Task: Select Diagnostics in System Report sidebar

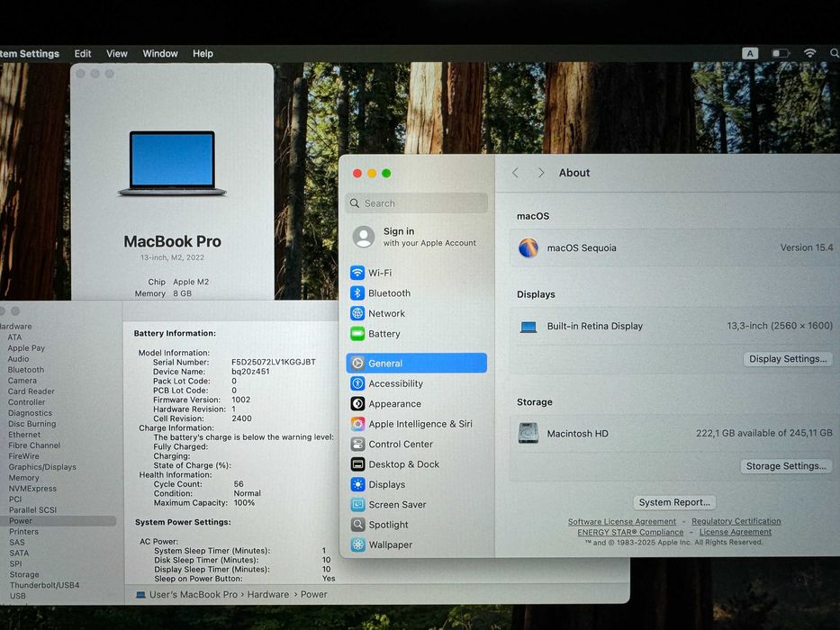Action: click(x=30, y=413)
